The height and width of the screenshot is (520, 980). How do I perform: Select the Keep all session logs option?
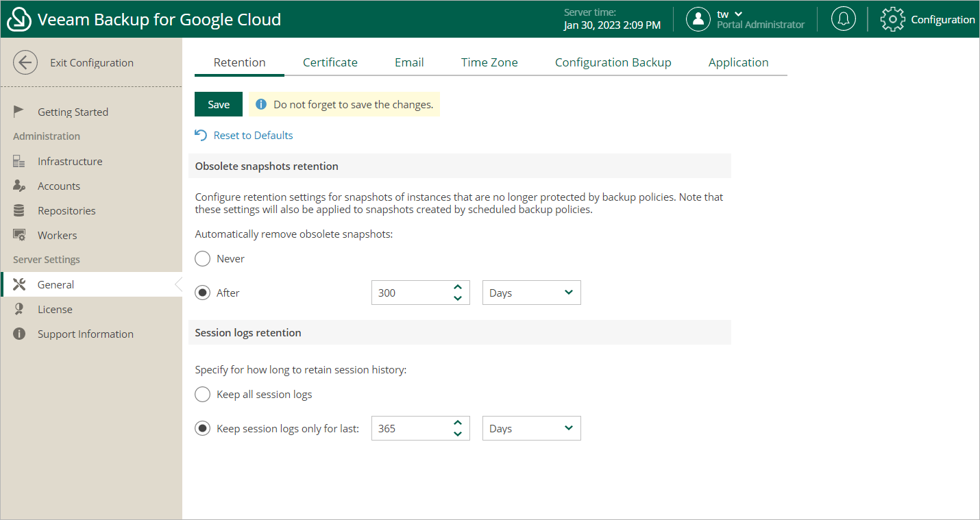(x=202, y=395)
